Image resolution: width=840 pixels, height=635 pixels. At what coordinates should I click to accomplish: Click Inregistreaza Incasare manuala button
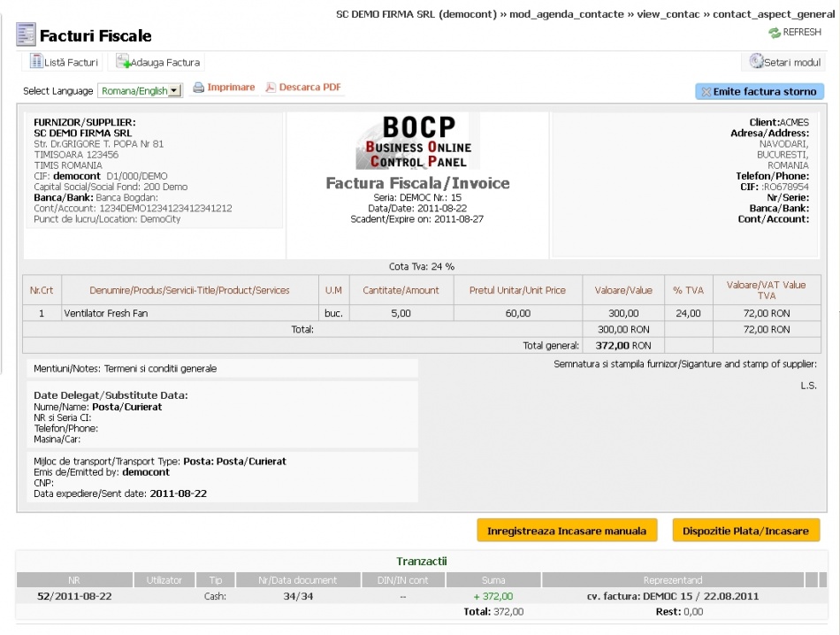pyautogui.click(x=567, y=531)
